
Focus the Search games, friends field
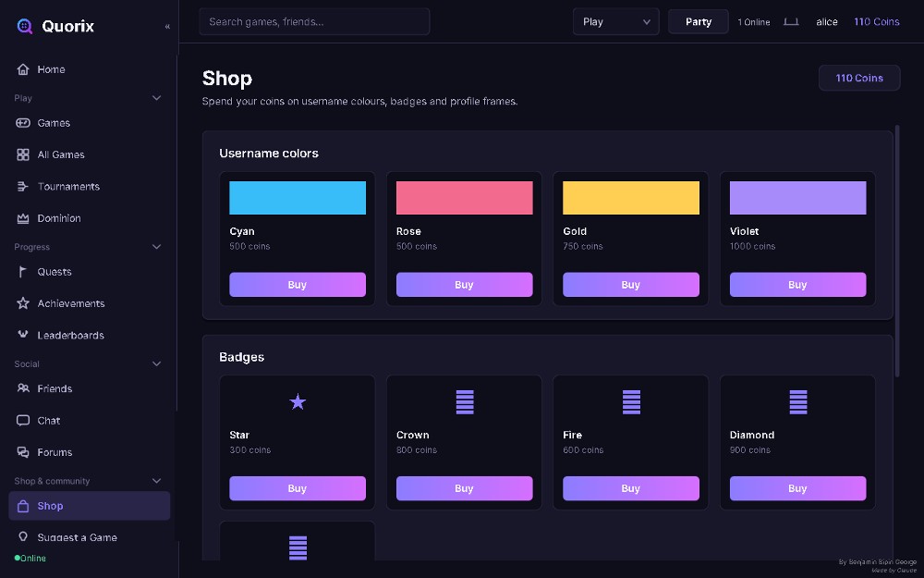[x=314, y=22]
